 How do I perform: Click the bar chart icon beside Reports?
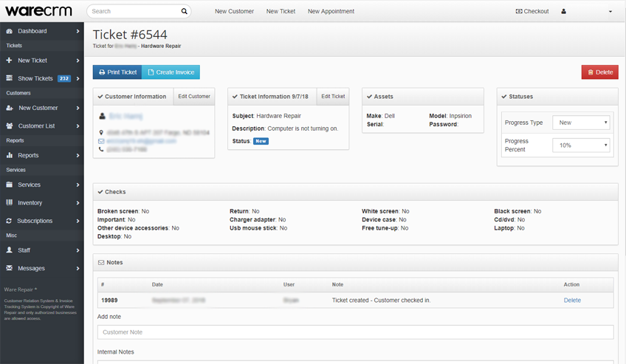9,155
